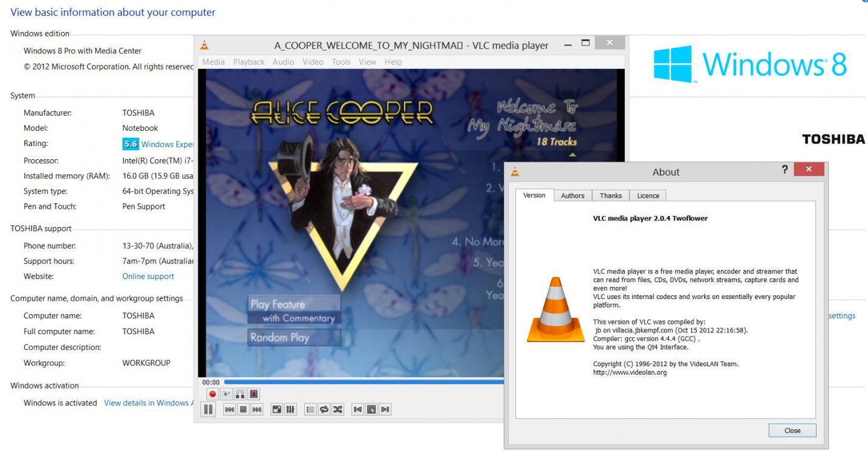Open the Playback menu in VLC
This screenshot has width=868, height=454.
tap(249, 62)
